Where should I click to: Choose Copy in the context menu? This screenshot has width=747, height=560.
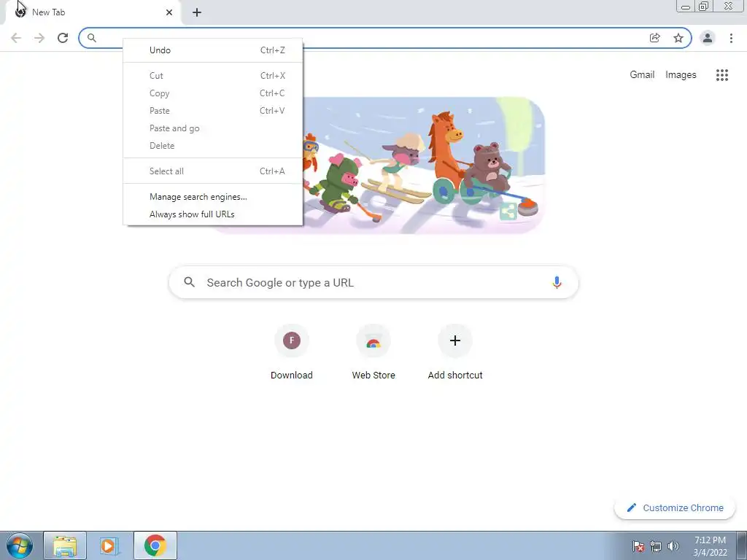[213, 93]
